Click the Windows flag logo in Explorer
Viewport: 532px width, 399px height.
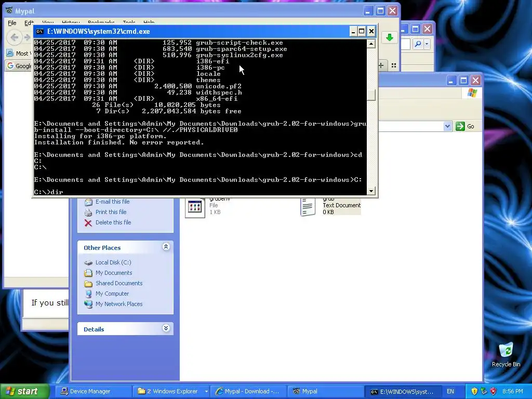tap(472, 93)
